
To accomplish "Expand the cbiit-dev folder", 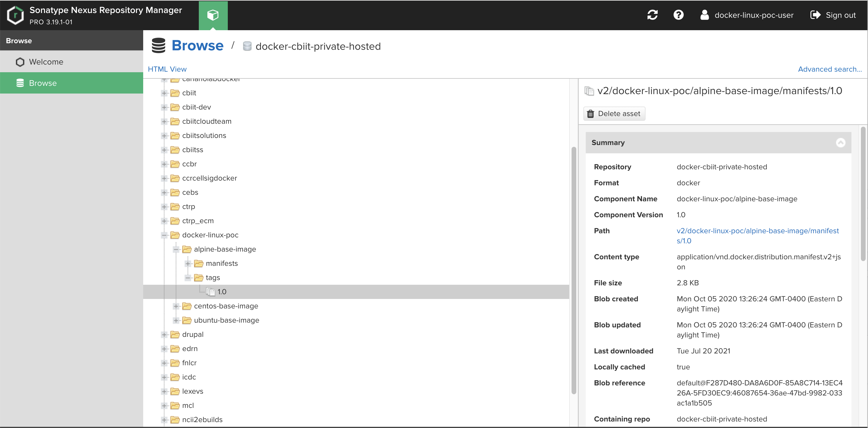I will (x=164, y=107).
